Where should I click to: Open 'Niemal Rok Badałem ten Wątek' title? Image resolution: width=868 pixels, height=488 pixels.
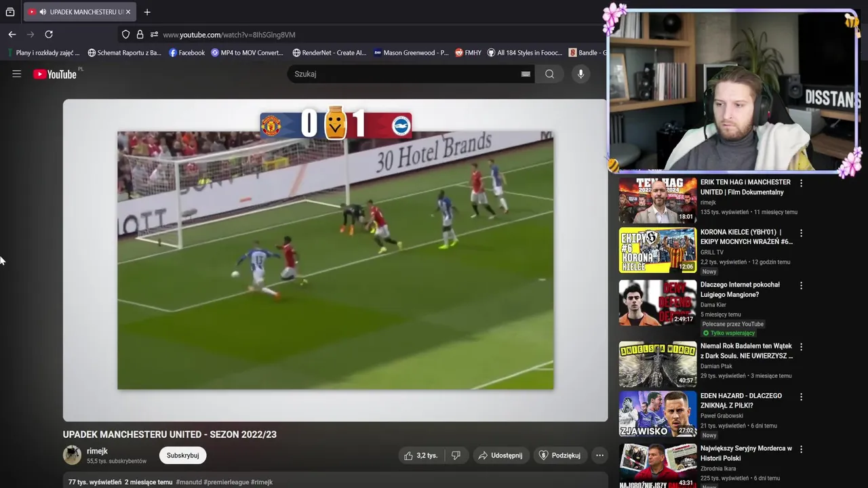[746, 351]
